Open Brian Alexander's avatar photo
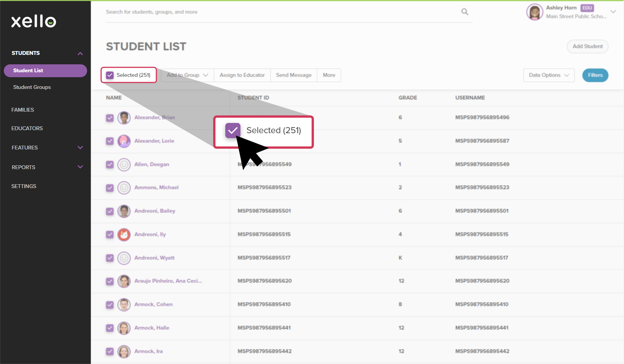Screen dimensions: 624x364 point(124,118)
